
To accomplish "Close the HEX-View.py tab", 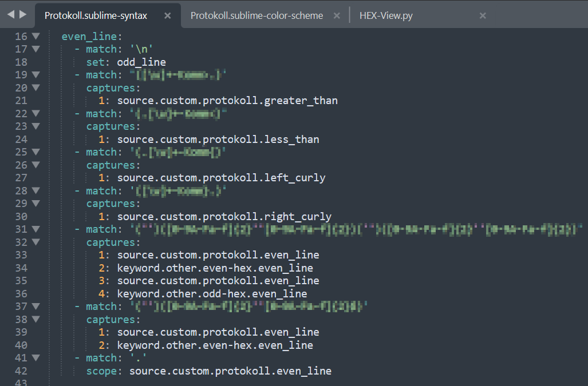I will [483, 16].
